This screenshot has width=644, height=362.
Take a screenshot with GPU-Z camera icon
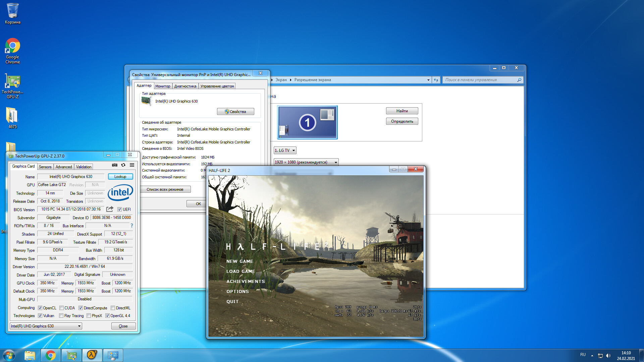pos(115,165)
